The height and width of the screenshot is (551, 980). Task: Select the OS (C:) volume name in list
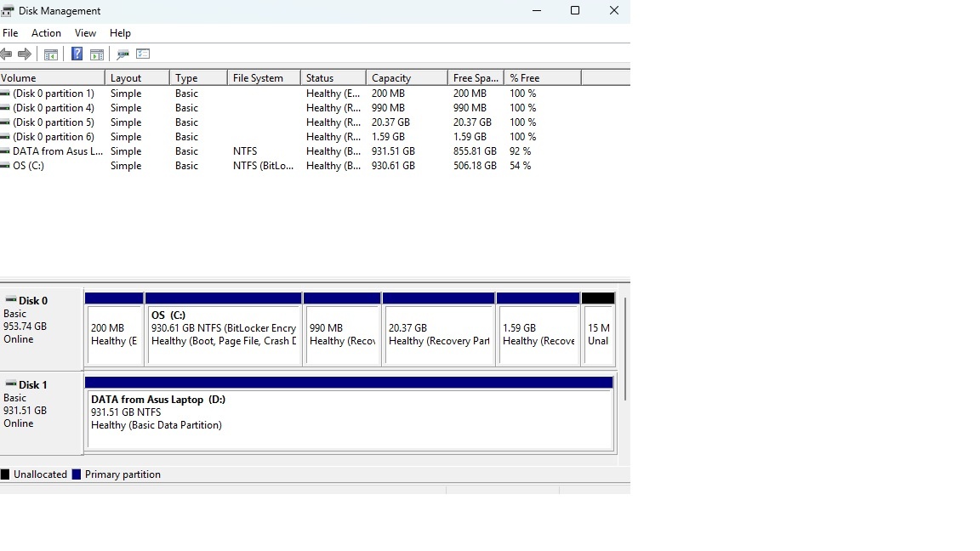click(28, 166)
